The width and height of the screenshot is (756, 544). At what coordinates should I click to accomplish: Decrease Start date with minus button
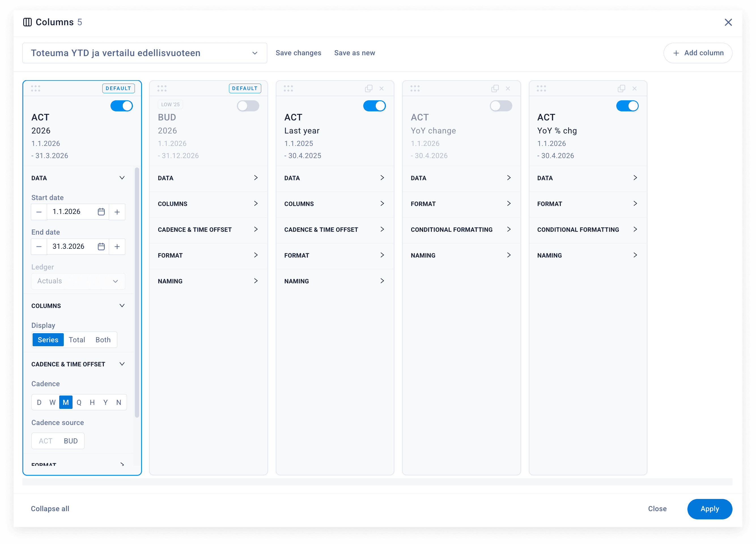pyautogui.click(x=39, y=212)
